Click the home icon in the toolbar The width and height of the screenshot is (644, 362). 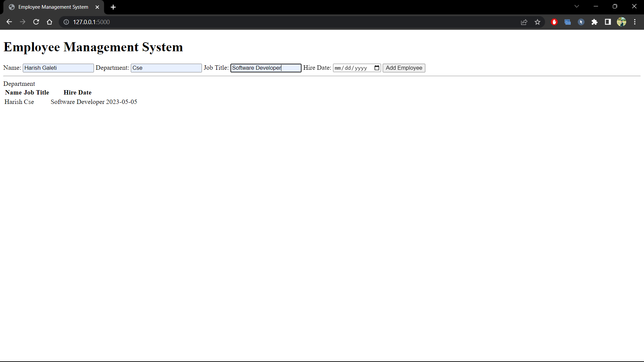pos(49,22)
